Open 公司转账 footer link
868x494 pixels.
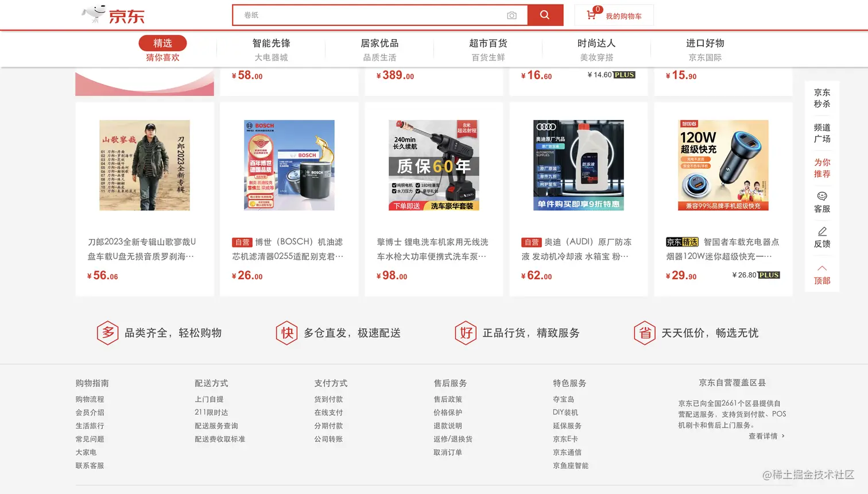pyautogui.click(x=328, y=439)
